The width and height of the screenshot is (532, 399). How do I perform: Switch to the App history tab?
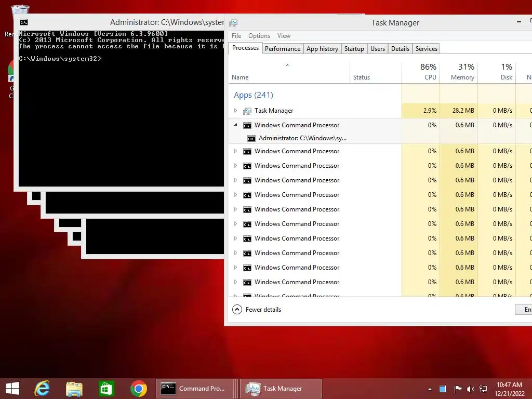pos(322,49)
